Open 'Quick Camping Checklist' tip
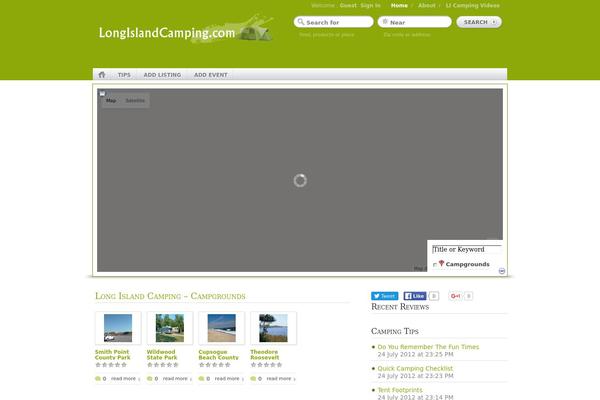Viewport: 600px width, 400px height. 415,368
